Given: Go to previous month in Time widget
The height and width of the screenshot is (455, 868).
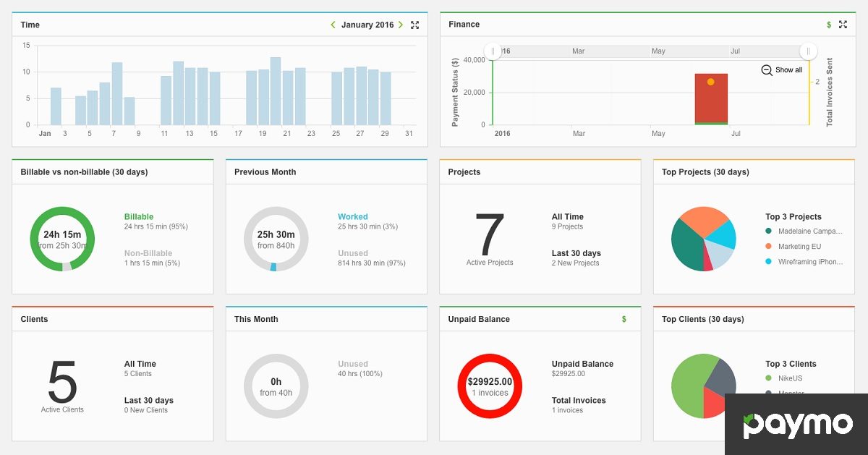Looking at the screenshot, I should (333, 24).
